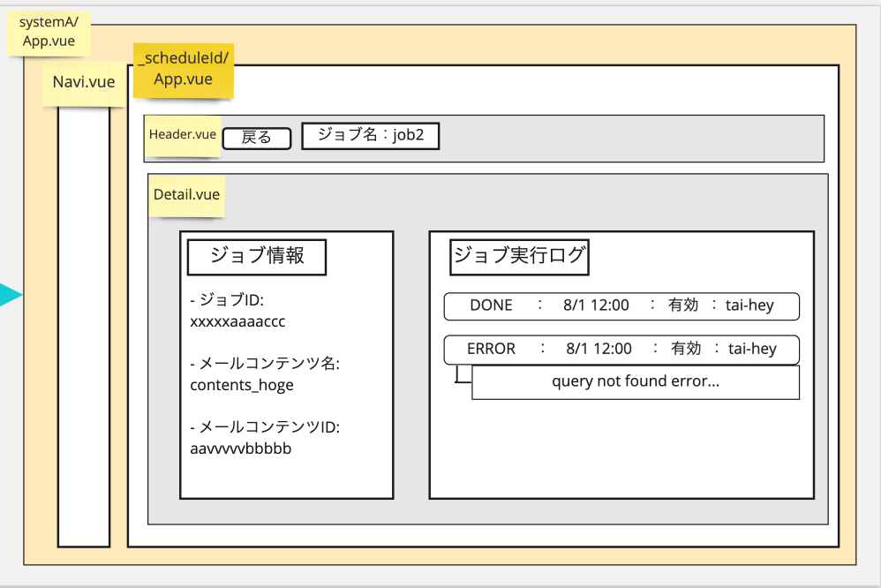Viewport: 881px width, 588px height.
Task: Select the Navi.vue sticky note
Action: coord(84,83)
